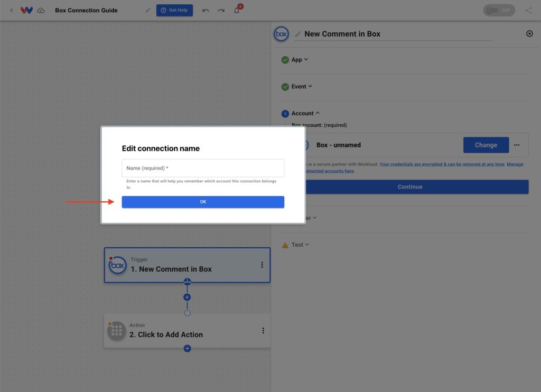Open account more options ellipsis
This screenshot has height=392, width=541.
click(x=517, y=145)
